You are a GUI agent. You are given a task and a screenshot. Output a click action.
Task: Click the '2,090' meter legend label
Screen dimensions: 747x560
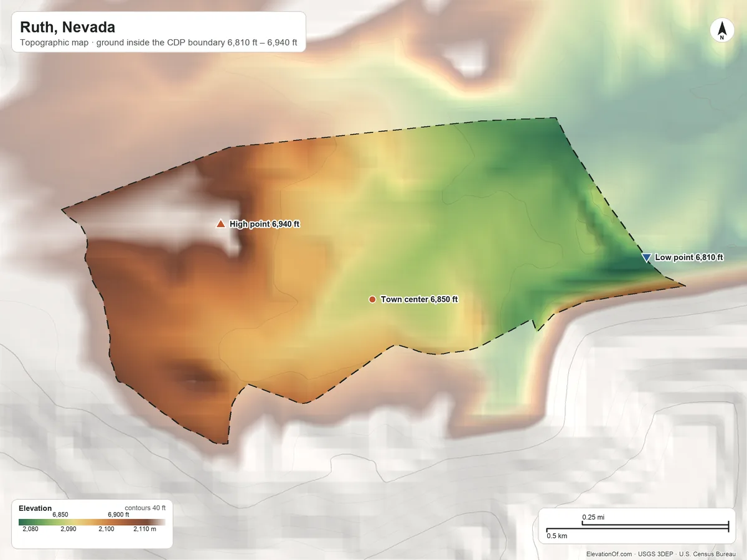click(68, 529)
